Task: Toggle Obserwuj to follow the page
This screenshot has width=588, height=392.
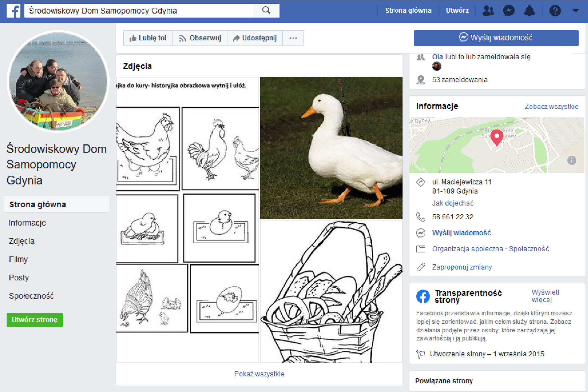Action: [x=200, y=38]
